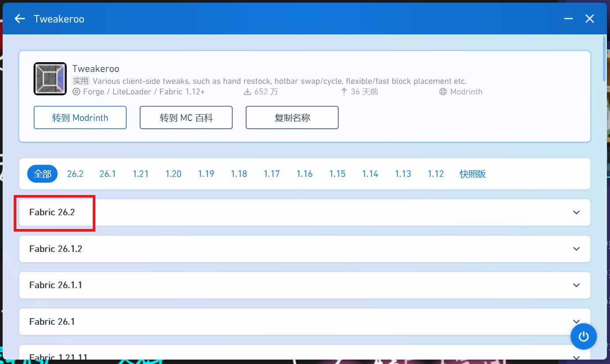
Task: Click the Tweakeroo mod name heading
Action: [x=96, y=69]
